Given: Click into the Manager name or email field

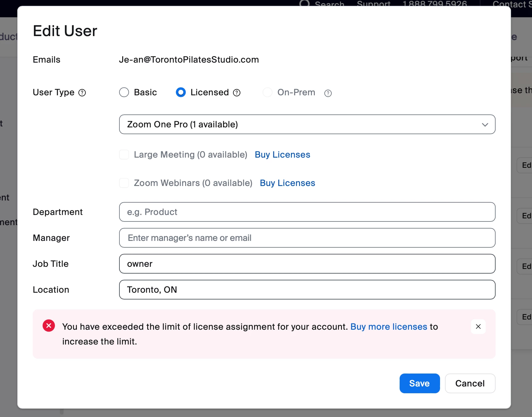Looking at the screenshot, I should (x=307, y=238).
